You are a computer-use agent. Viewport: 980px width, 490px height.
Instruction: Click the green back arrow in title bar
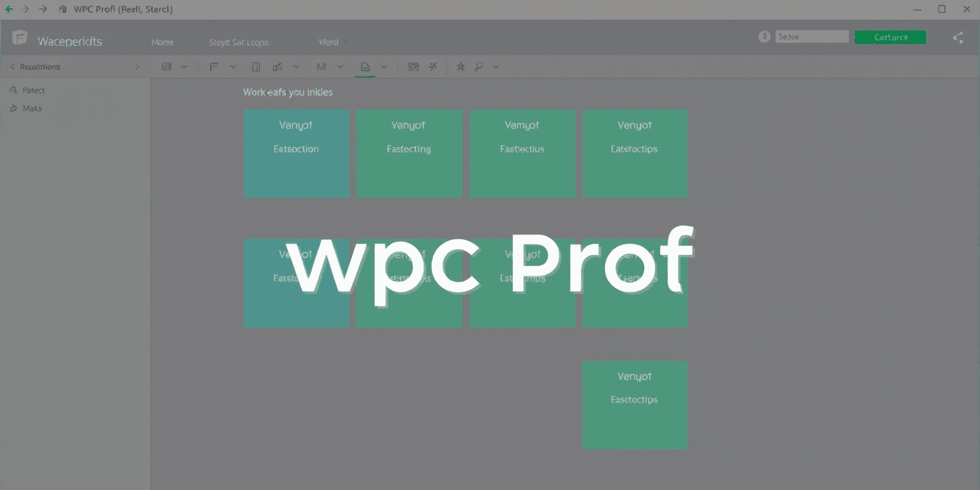[x=9, y=9]
